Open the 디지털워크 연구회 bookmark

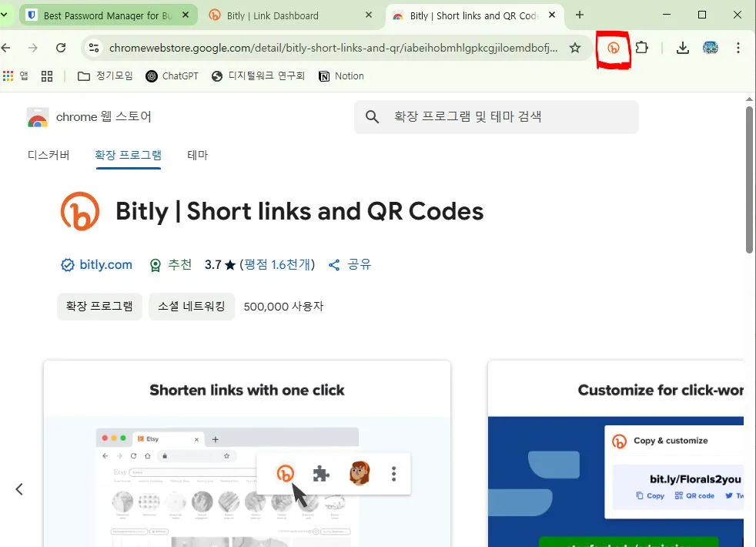[x=258, y=76]
